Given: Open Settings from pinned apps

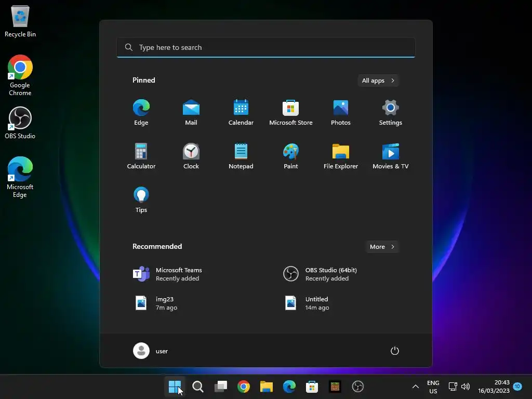Looking at the screenshot, I should (x=391, y=113).
